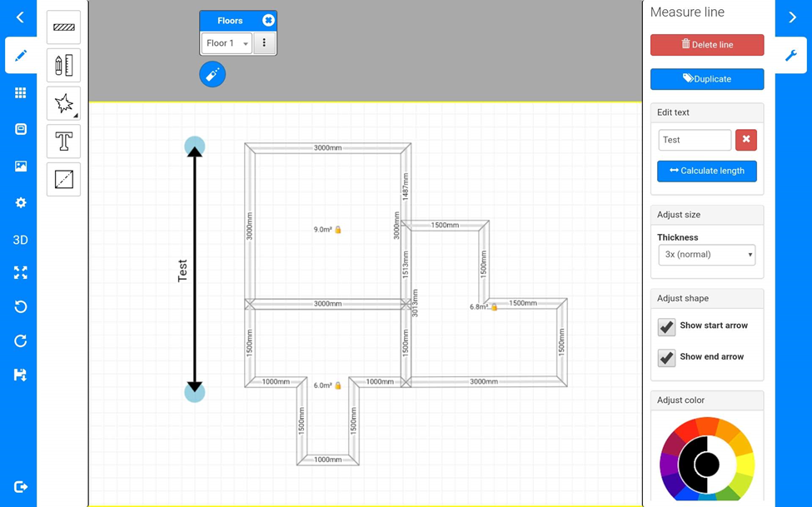This screenshot has width=812, height=507.
Task: Select the wall drawing tool
Action: pos(64,27)
